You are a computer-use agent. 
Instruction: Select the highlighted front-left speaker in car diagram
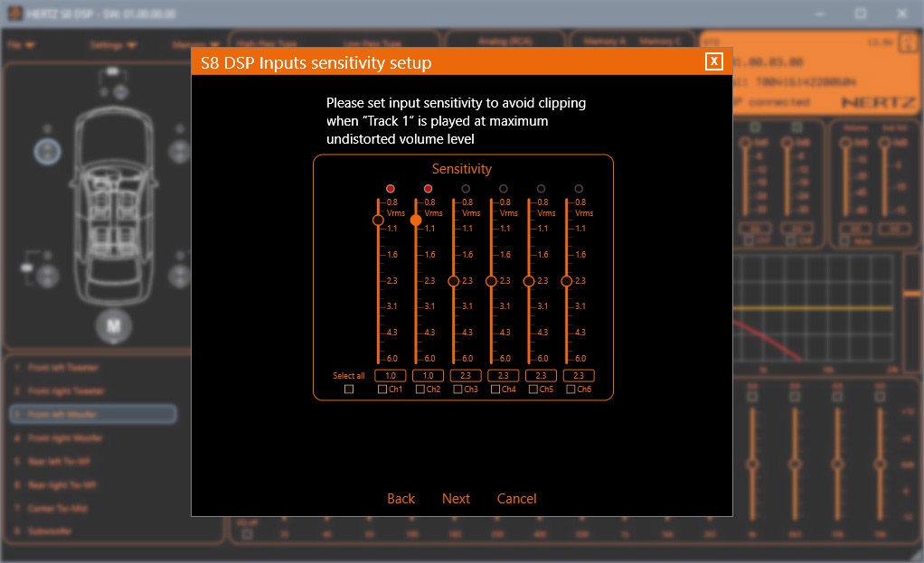pos(47,152)
